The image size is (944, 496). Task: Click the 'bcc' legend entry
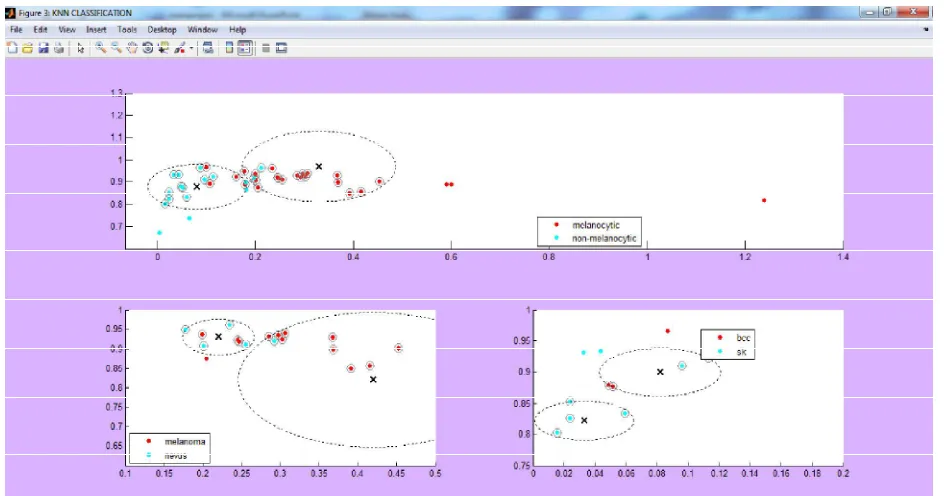tap(743, 338)
